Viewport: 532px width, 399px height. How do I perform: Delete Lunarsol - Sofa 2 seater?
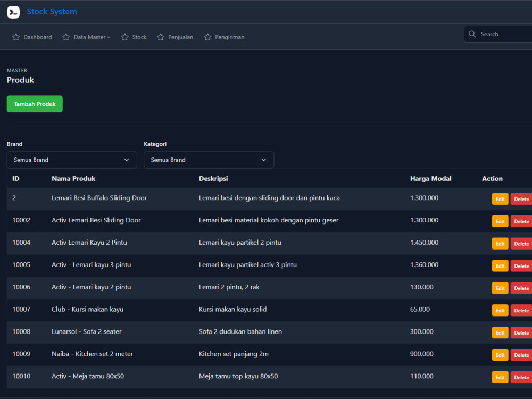(x=521, y=333)
